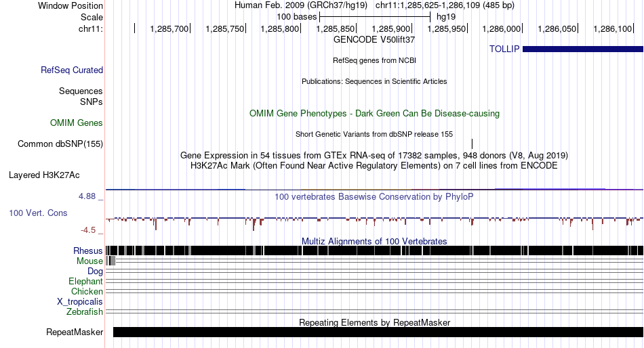Select the TOLLIP gene exon bar

[583, 49]
